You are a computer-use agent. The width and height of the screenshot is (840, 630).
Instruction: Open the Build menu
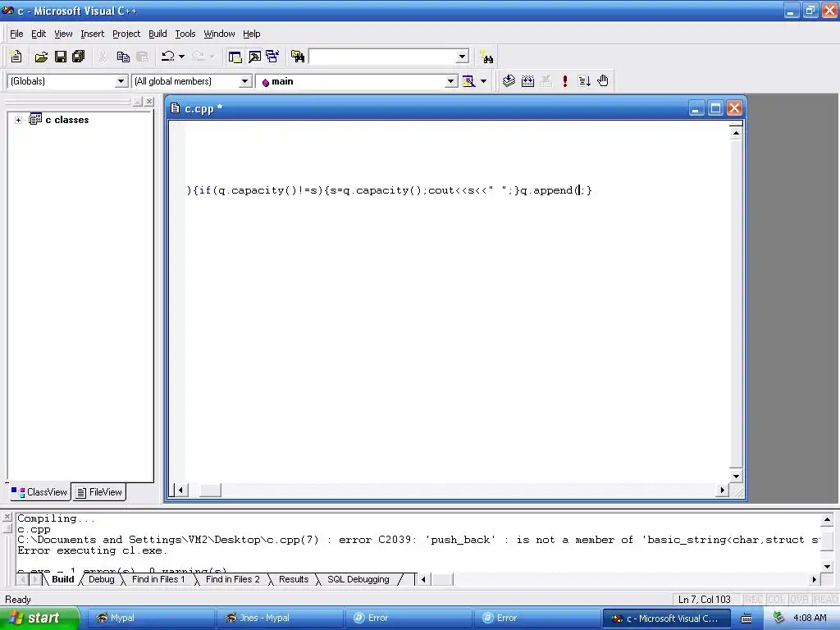(157, 34)
